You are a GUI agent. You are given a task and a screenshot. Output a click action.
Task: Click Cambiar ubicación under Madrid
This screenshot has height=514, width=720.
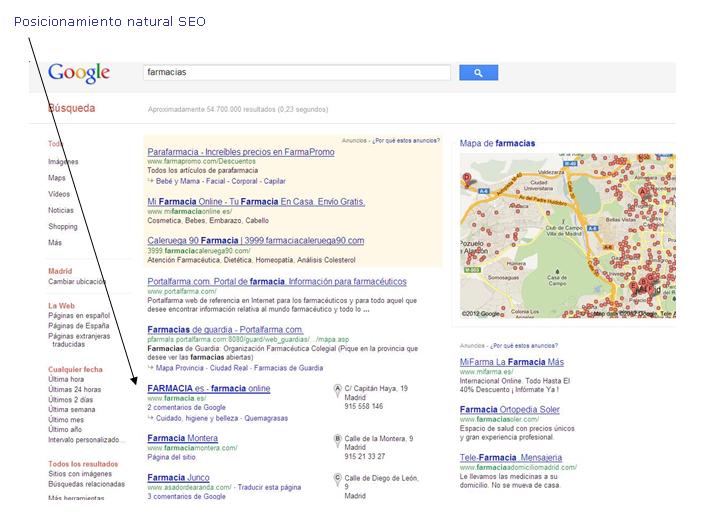pyautogui.click(x=77, y=282)
